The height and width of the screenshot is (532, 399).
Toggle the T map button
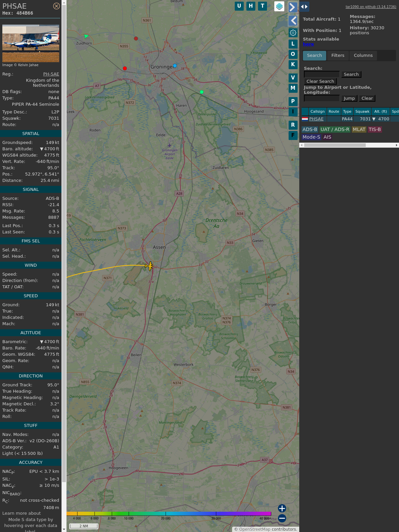pyautogui.click(x=263, y=6)
